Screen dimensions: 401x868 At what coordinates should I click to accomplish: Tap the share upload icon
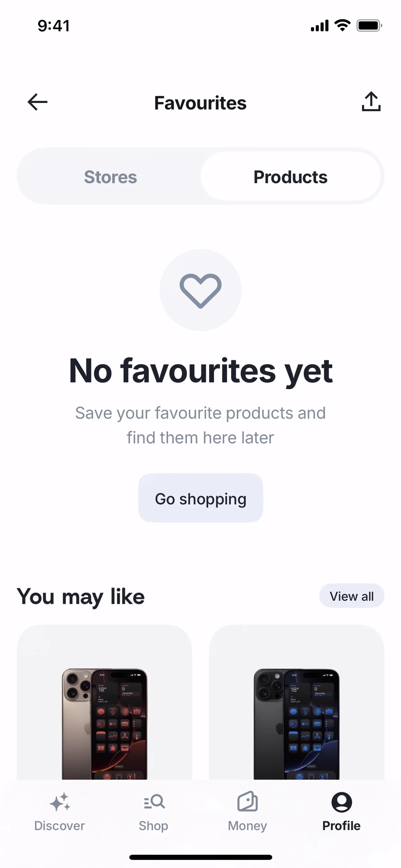click(x=371, y=102)
